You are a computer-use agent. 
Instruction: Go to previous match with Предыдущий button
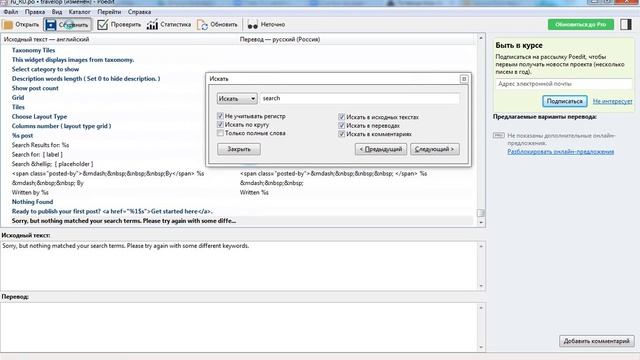pos(381,149)
